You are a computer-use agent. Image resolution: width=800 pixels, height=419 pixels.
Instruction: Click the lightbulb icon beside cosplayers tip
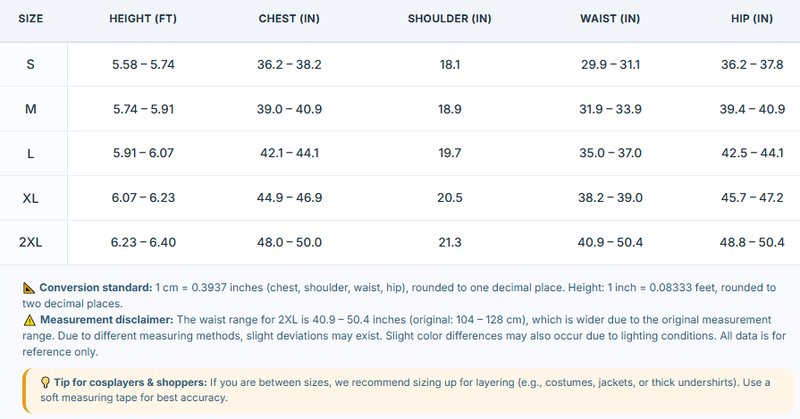point(45,382)
